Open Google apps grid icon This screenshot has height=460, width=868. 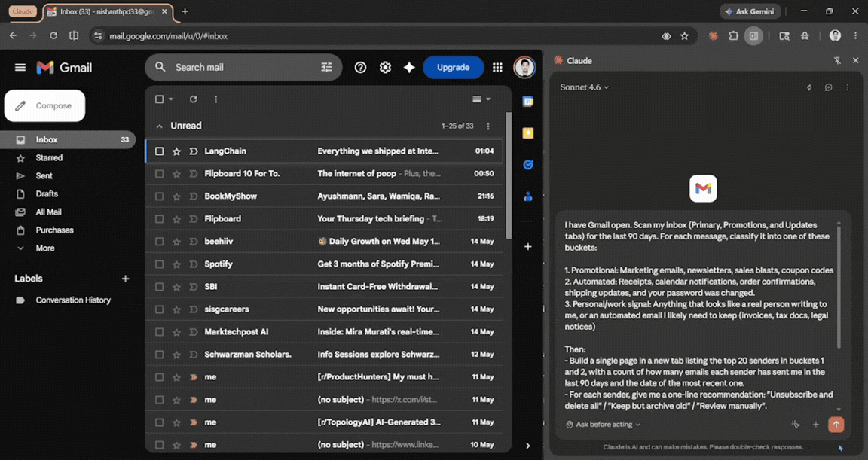click(497, 68)
